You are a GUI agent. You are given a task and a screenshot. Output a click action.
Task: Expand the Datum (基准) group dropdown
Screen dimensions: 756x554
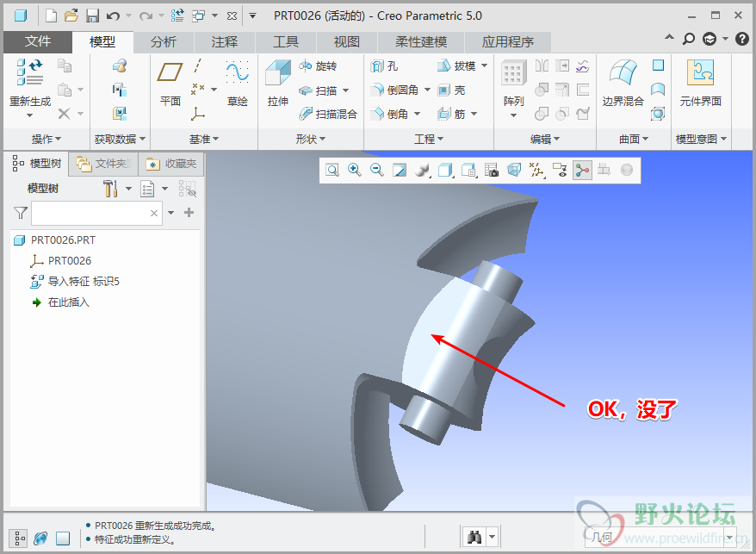[x=204, y=139]
